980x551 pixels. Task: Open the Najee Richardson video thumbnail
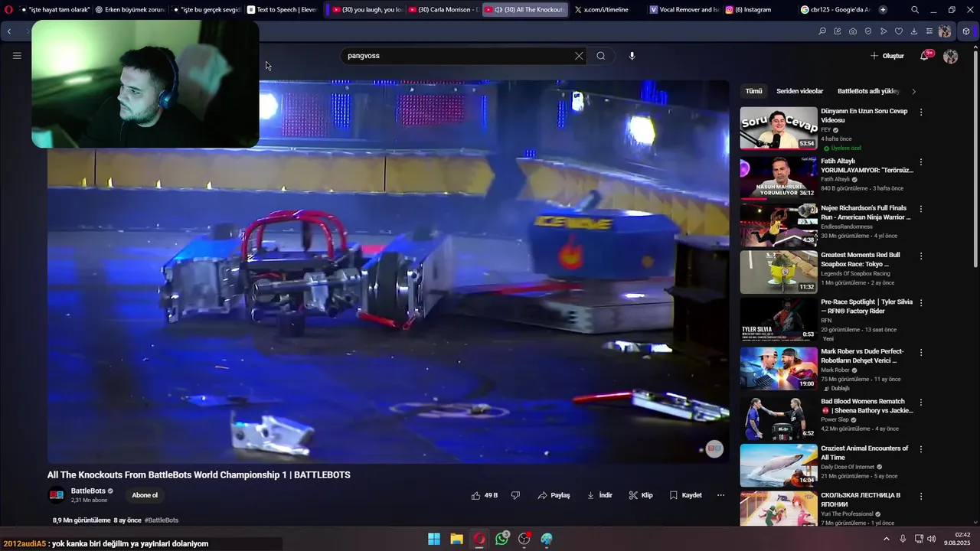pyautogui.click(x=779, y=225)
